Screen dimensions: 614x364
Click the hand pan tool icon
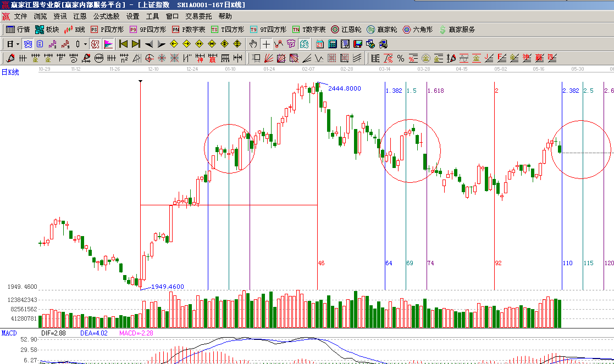click(x=253, y=44)
